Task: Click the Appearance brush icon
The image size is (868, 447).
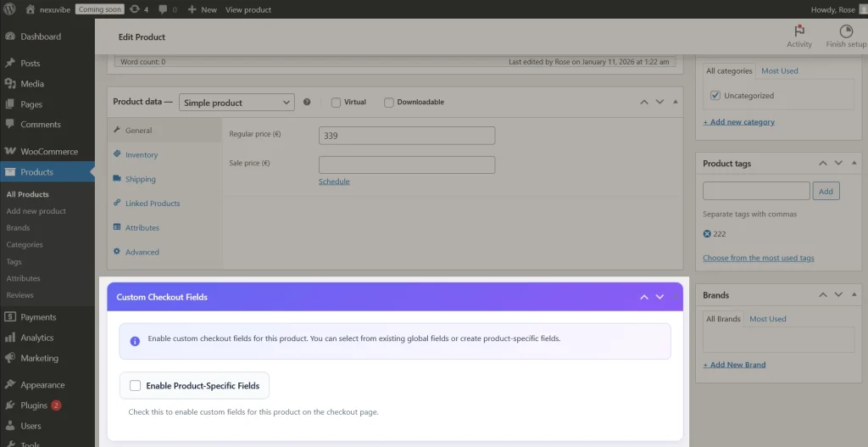Action: coord(10,384)
